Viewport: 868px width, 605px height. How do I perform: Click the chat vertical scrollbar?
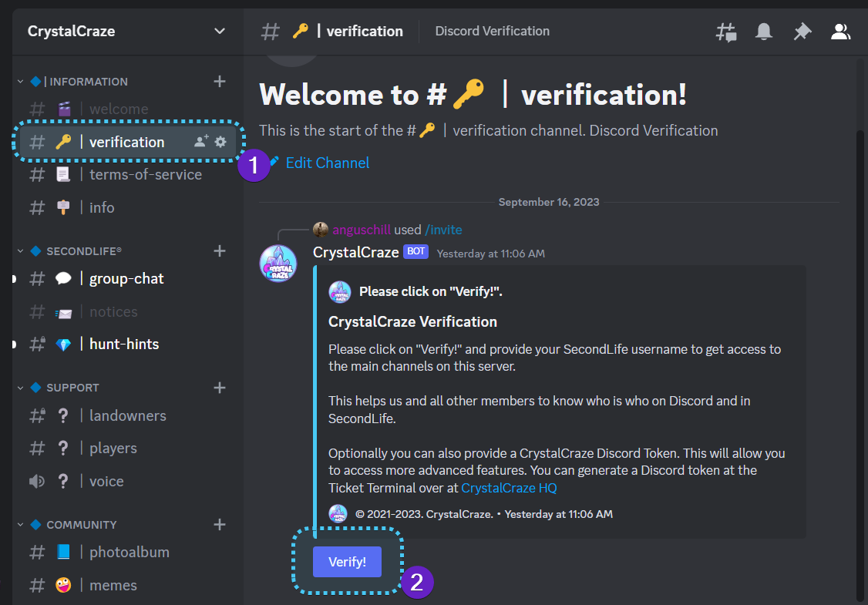point(860,365)
